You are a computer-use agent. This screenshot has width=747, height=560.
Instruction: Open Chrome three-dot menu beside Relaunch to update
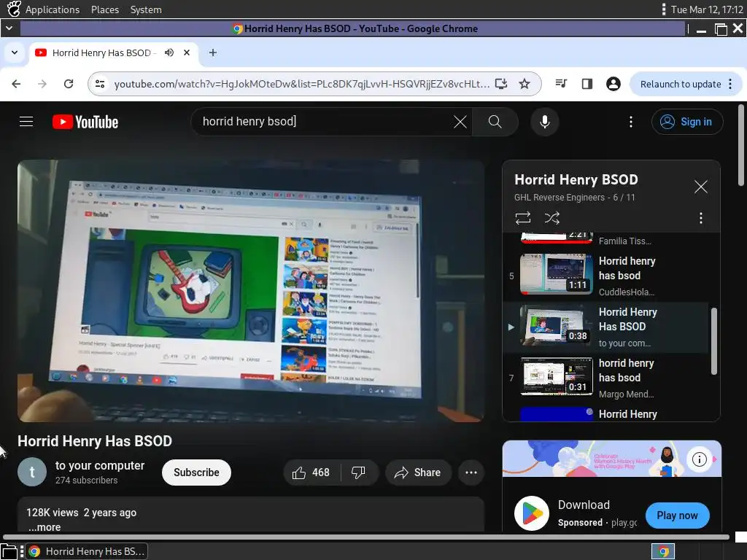point(730,84)
